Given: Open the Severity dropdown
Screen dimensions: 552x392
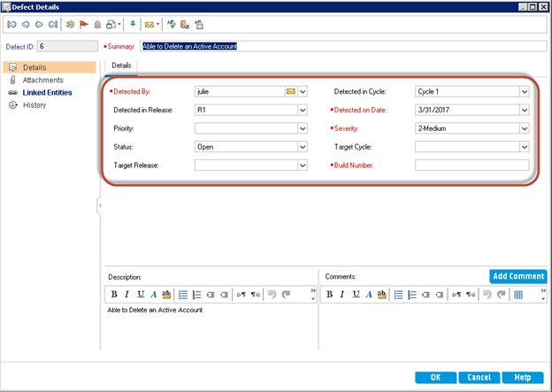Looking at the screenshot, I should pyautogui.click(x=524, y=128).
